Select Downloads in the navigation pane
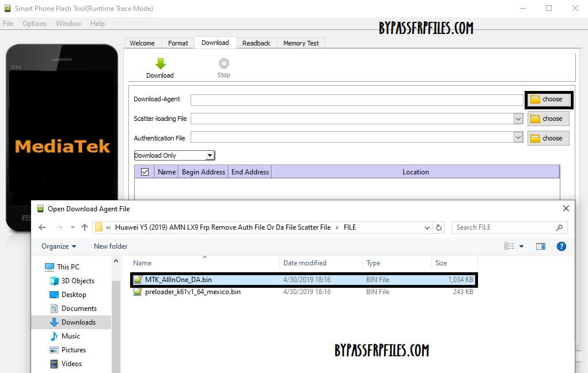The width and height of the screenshot is (588, 373). click(78, 322)
